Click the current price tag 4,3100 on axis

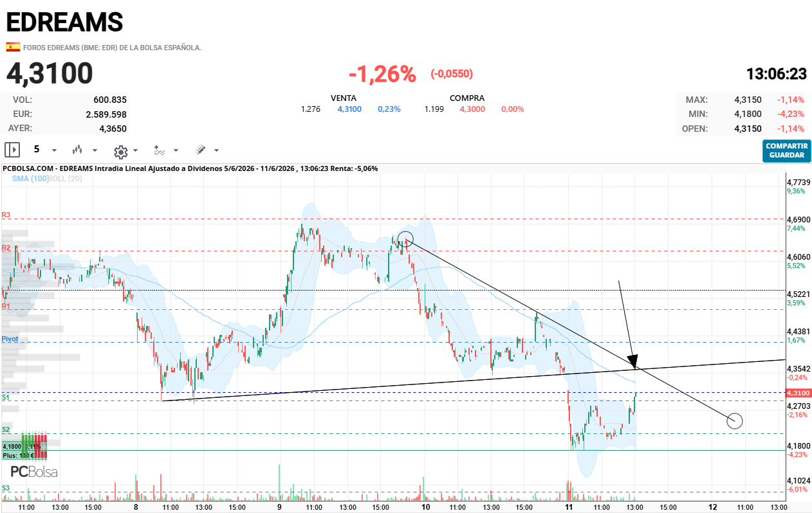point(798,392)
